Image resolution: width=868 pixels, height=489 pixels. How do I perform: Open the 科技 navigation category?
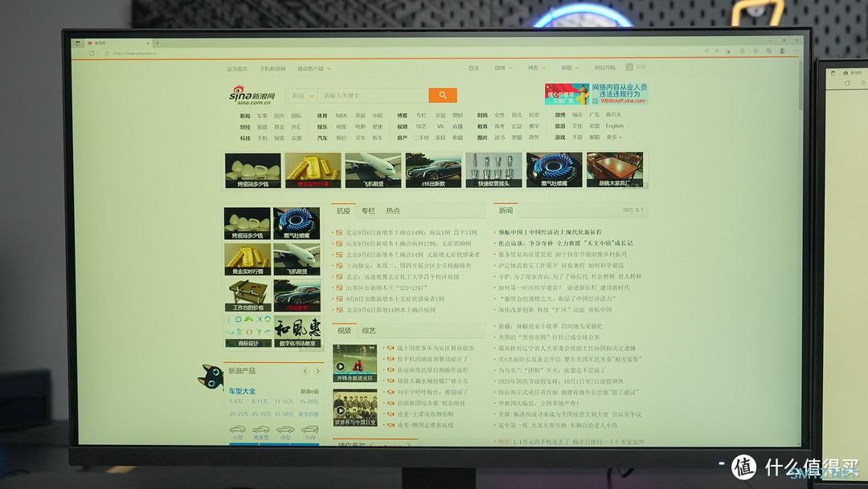pos(244,138)
